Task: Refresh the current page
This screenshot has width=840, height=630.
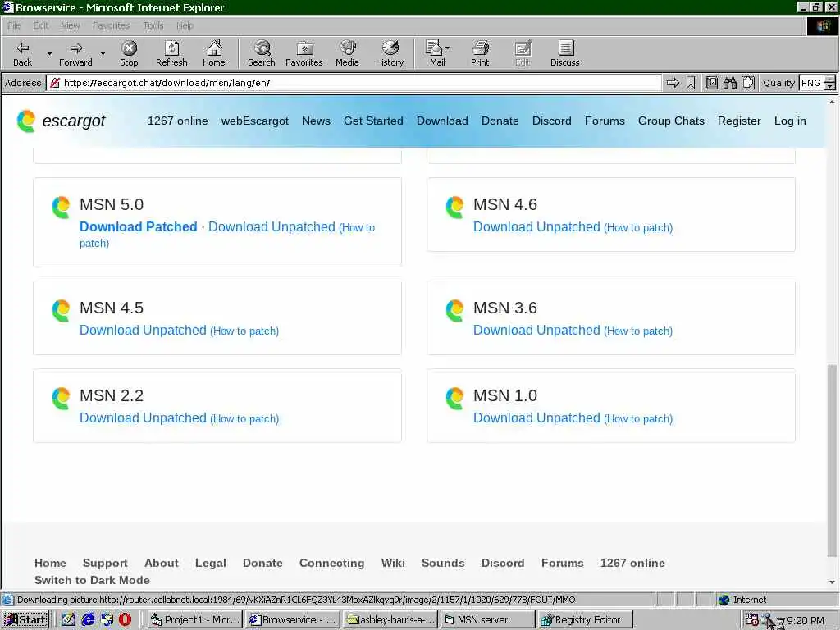Action: pyautogui.click(x=171, y=53)
